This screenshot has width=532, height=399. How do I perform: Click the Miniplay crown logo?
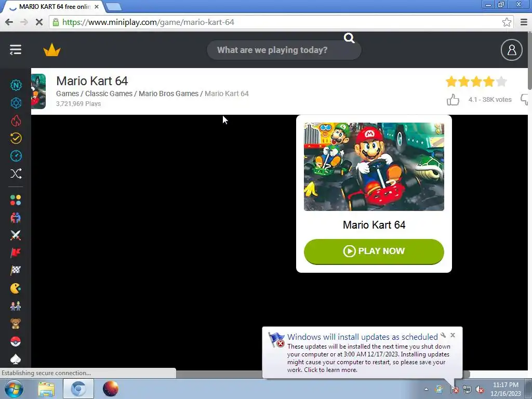52,50
